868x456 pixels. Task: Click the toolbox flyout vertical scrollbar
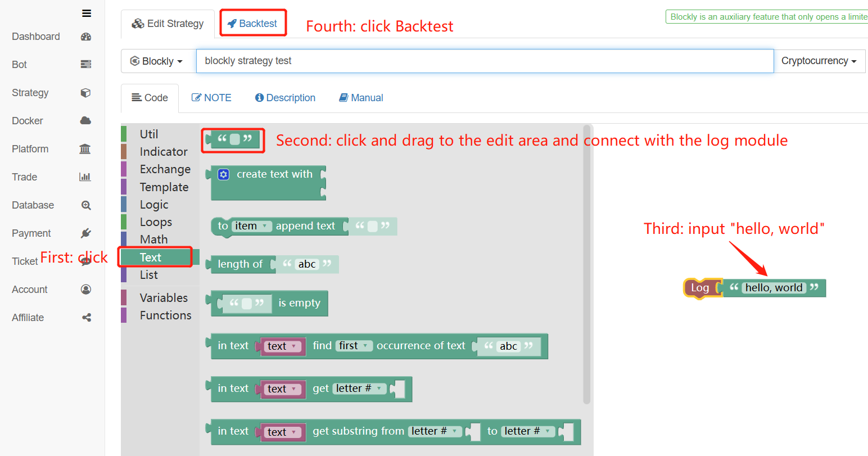[587, 264]
